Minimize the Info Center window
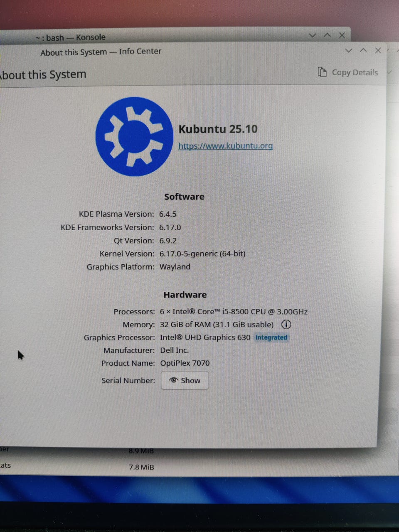Screen dimensions: 399x532 pyautogui.click(x=349, y=51)
